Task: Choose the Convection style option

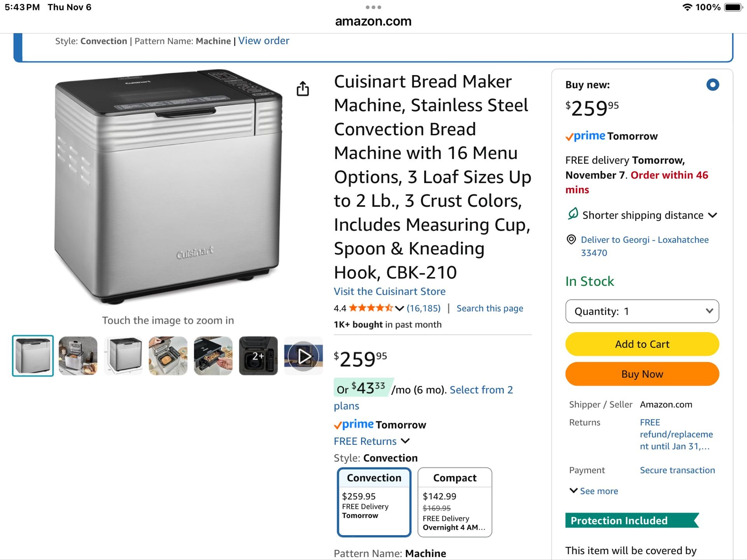Action: [374, 502]
